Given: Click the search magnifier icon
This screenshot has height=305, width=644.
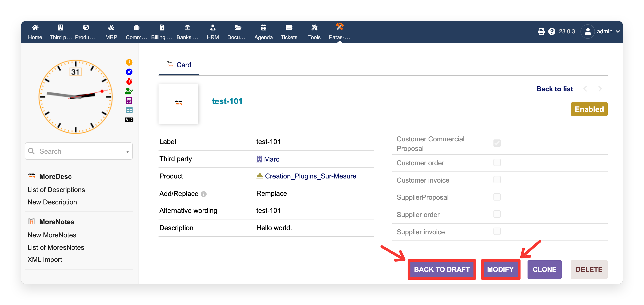Looking at the screenshot, I should tap(31, 151).
